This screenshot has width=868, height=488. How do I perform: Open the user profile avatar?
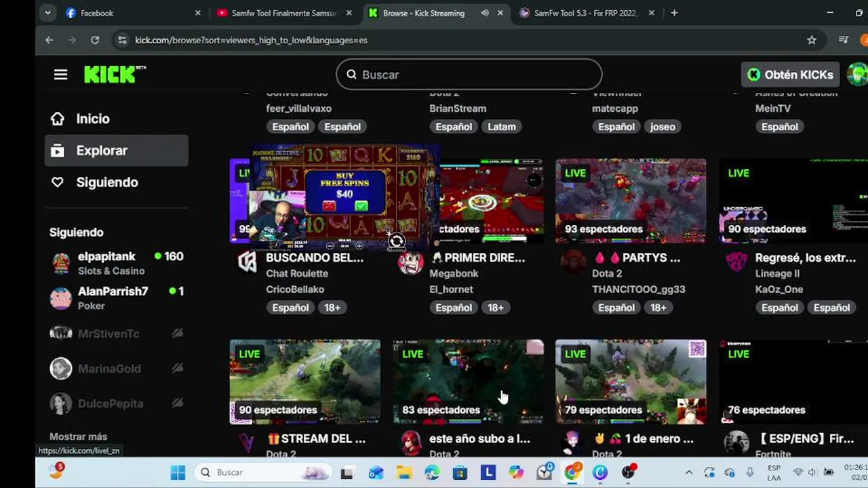click(858, 75)
